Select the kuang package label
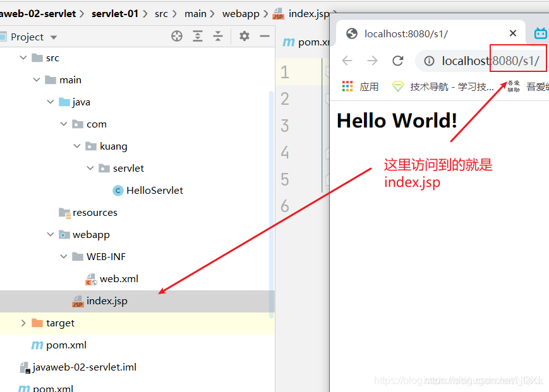Screen dimensions: 549x392 pos(114,146)
